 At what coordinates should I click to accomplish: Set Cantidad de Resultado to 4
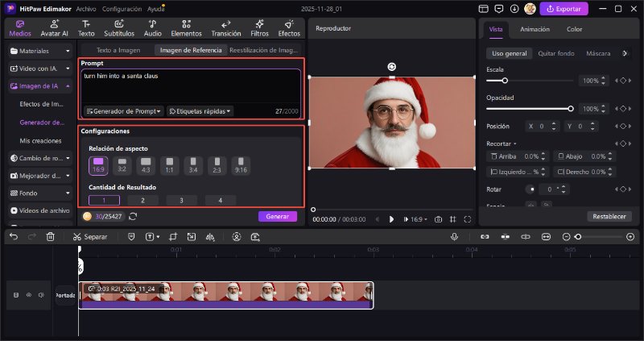(221, 200)
